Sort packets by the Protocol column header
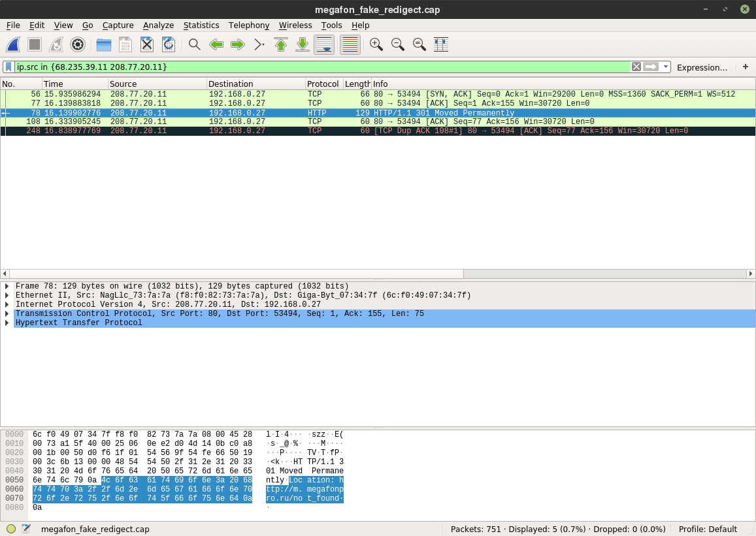Screen dimensions: 756x536 (x=323, y=84)
